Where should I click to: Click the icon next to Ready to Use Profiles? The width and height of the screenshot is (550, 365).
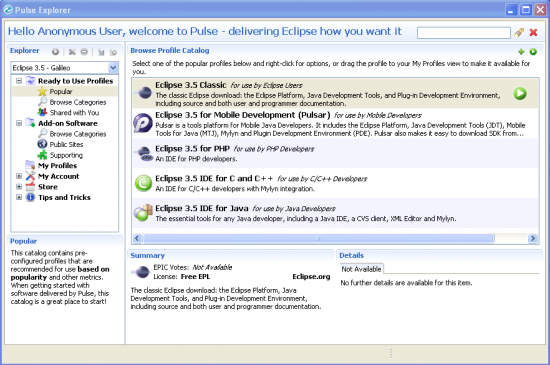click(31, 81)
